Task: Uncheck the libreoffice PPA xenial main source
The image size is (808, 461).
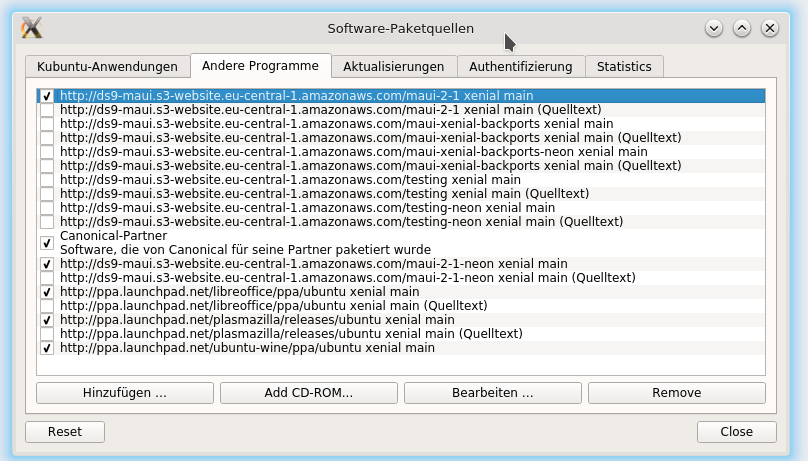Action: 47,292
